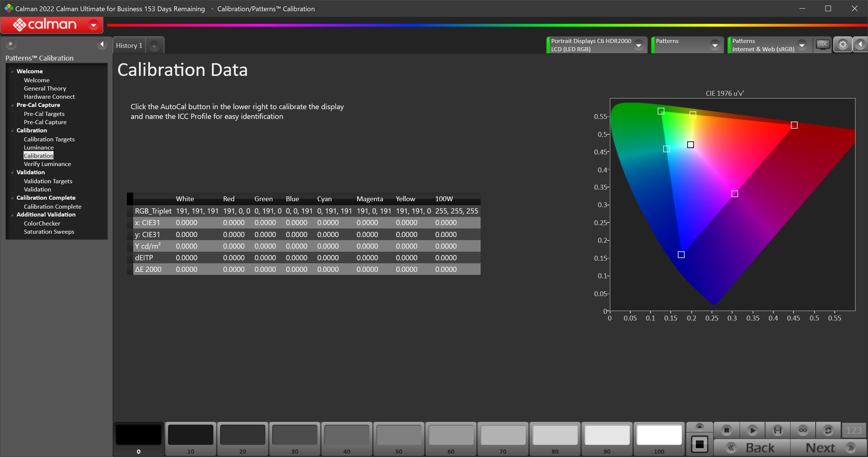Click the DDC monitor icon

[823, 45]
